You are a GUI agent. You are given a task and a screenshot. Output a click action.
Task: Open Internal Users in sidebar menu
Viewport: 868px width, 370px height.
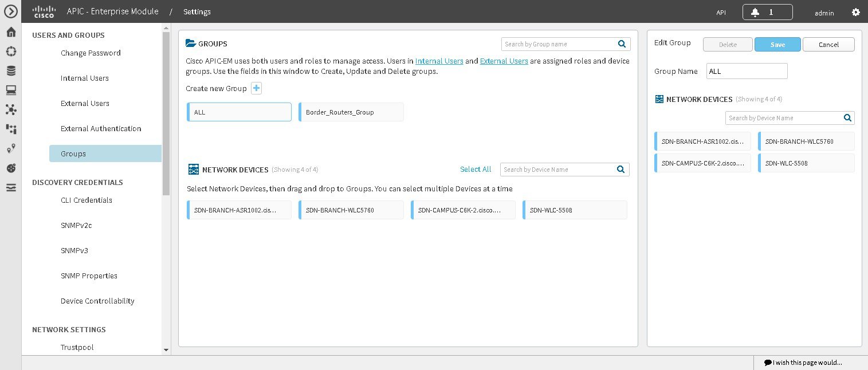click(85, 78)
